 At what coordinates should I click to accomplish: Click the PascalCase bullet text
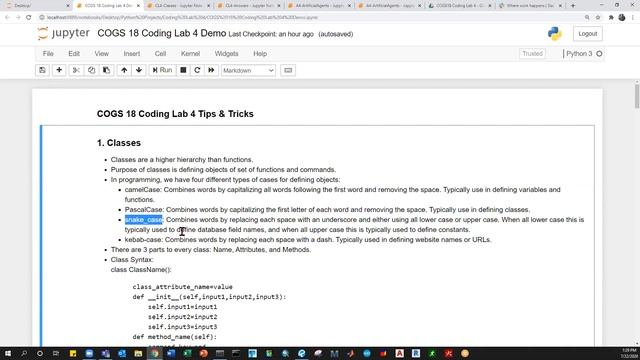coord(327,210)
